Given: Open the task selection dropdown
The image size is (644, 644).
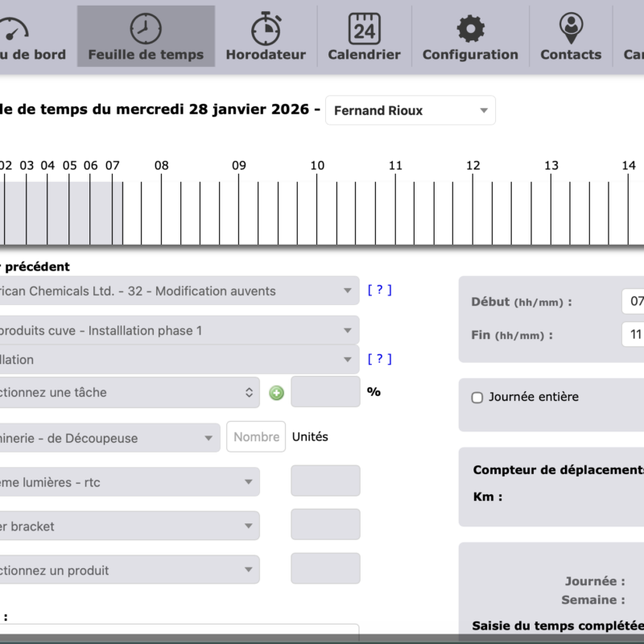Looking at the screenshot, I should (x=129, y=393).
